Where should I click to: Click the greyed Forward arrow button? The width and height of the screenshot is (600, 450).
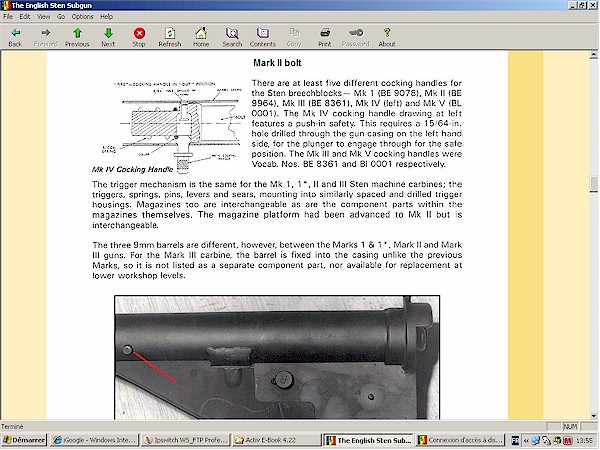click(46, 37)
